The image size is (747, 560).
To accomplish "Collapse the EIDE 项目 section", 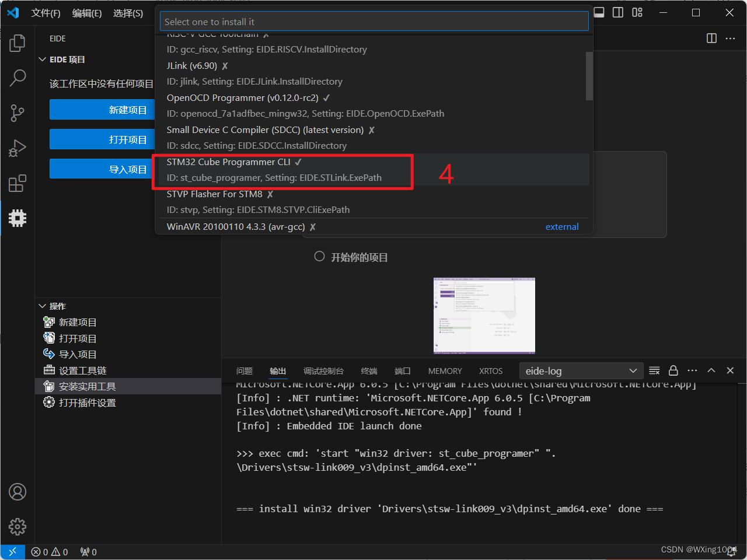I will click(42, 59).
